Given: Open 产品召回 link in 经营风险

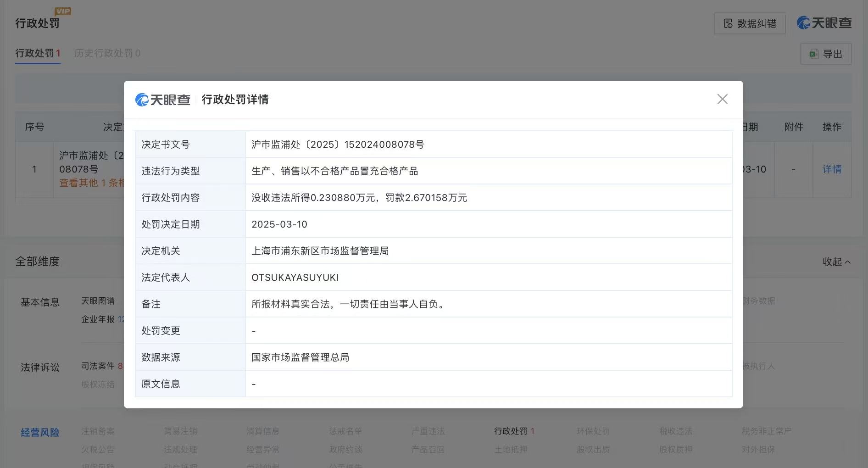Looking at the screenshot, I should click(x=428, y=450).
